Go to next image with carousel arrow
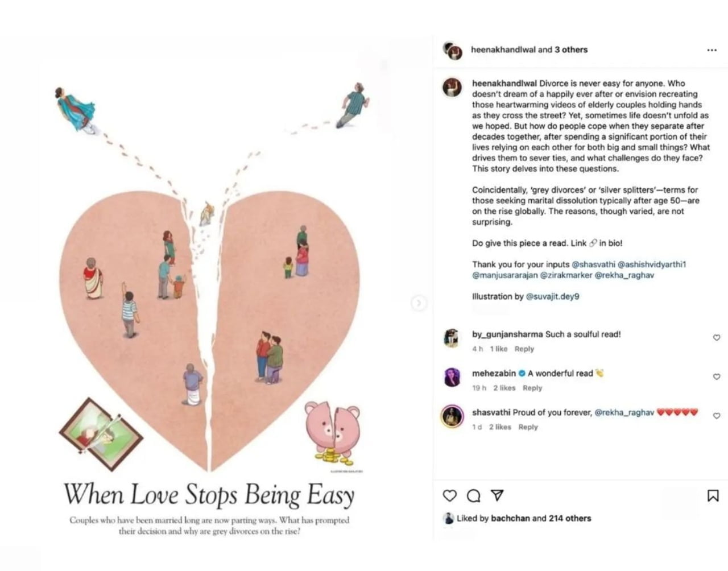 pos(419,303)
